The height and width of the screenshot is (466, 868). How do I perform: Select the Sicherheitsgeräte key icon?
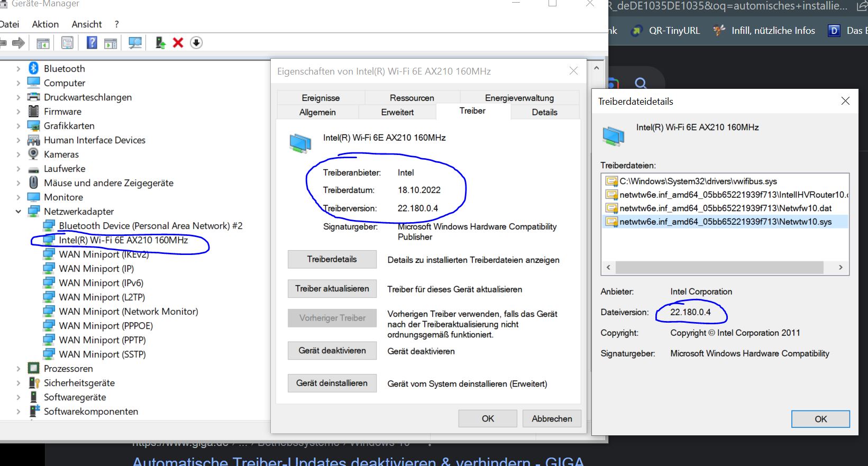[x=33, y=382]
